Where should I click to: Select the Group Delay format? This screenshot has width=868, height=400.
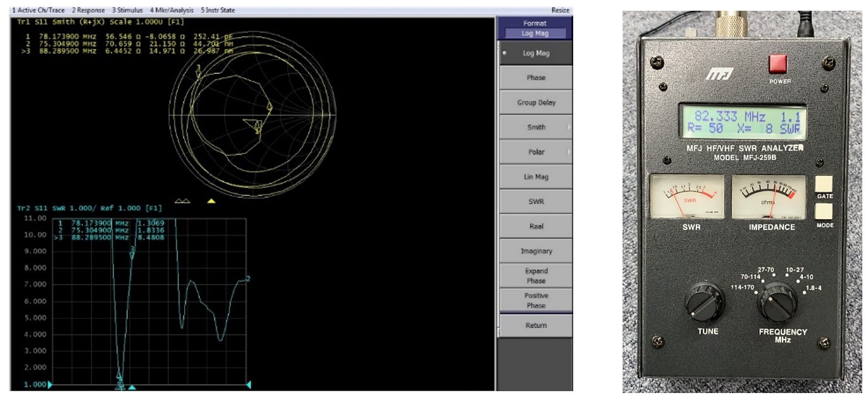535,102
